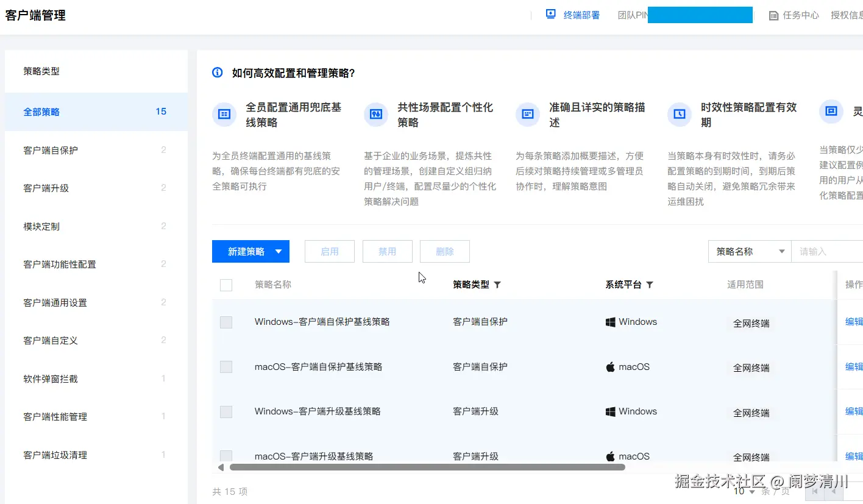Click the horizontal scrollbar left arrow
The width and height of the screenshot is (863, 504).
coord(221,467)
